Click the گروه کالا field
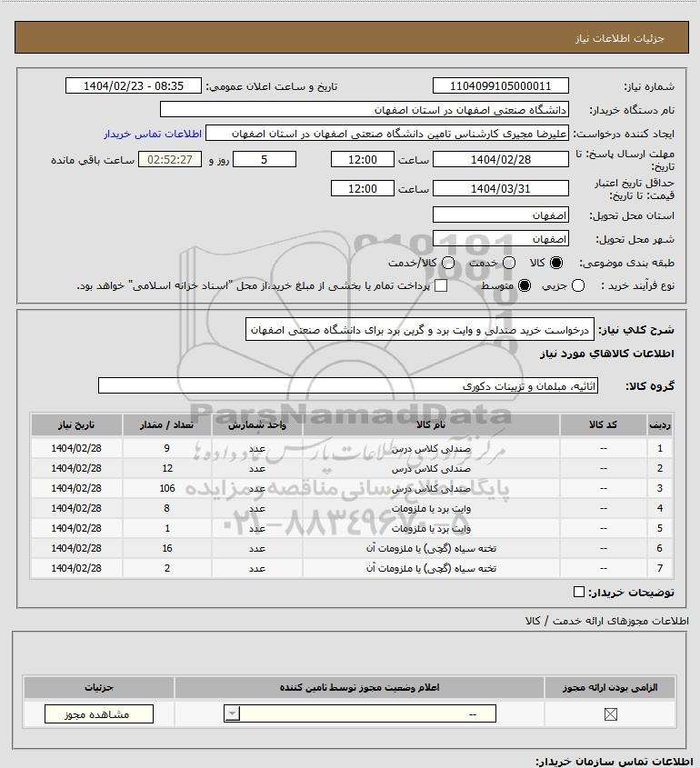Screen dimensions: 700x768 348,386
